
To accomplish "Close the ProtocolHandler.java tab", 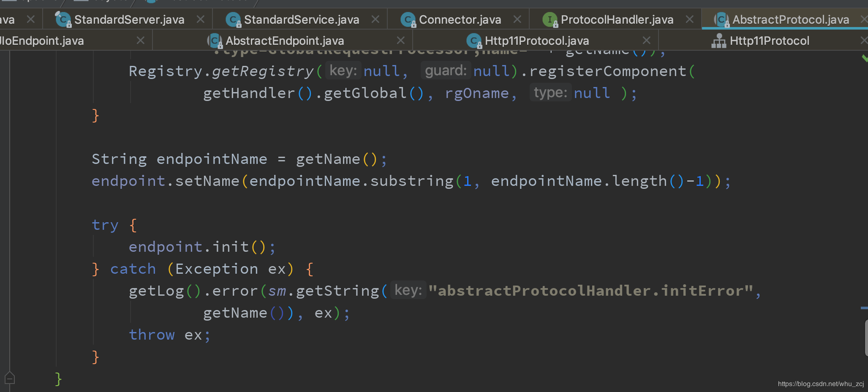I will [689, 19].
